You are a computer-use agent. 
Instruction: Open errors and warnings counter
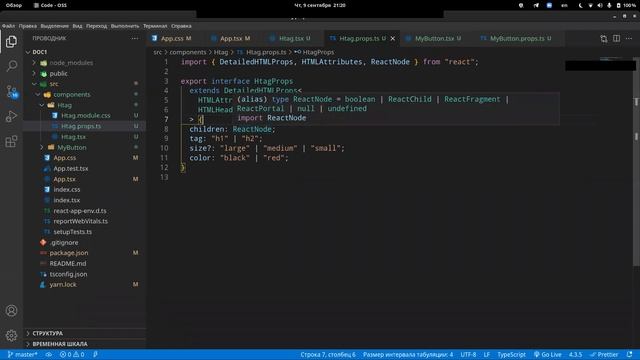[72, 354]
